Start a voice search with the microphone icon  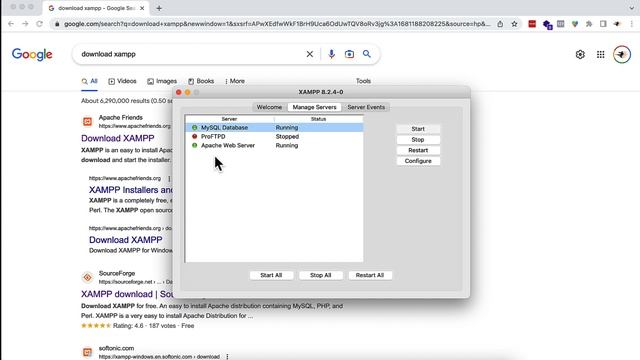coord(331,54)
